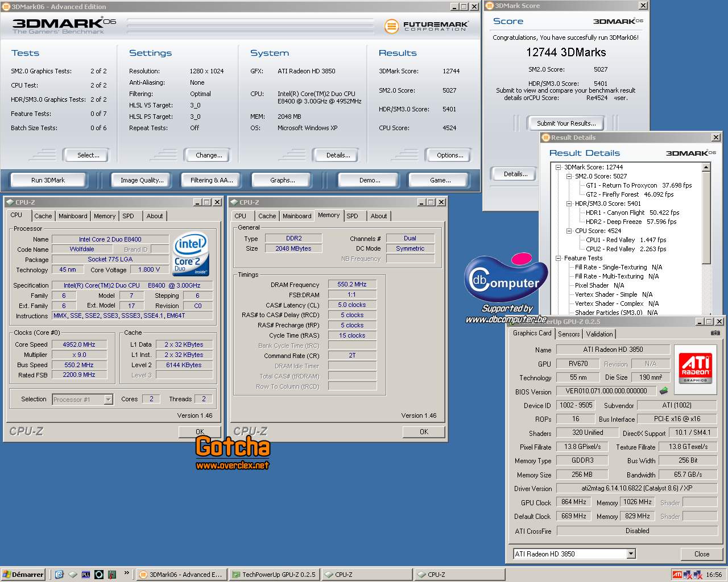The height and width of the screenshot is (582, 728).
Task: Switch to 3DMark06 taskbar button
Action: [181, 575]
